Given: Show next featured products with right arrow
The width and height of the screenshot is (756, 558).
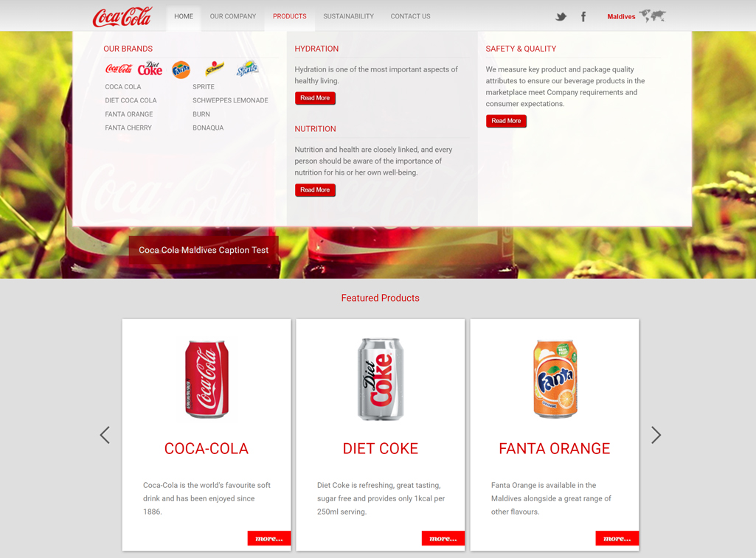Looking at the screenshot, I should [x=656, y=435].
